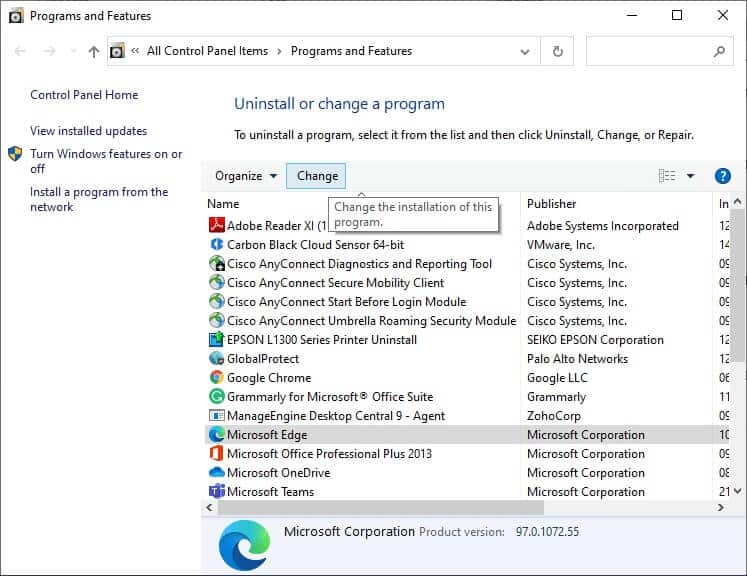Click the Cisco AnyConnect Diagnostics tool icon
Screen dimensions: 747x576
pos(217,263)
